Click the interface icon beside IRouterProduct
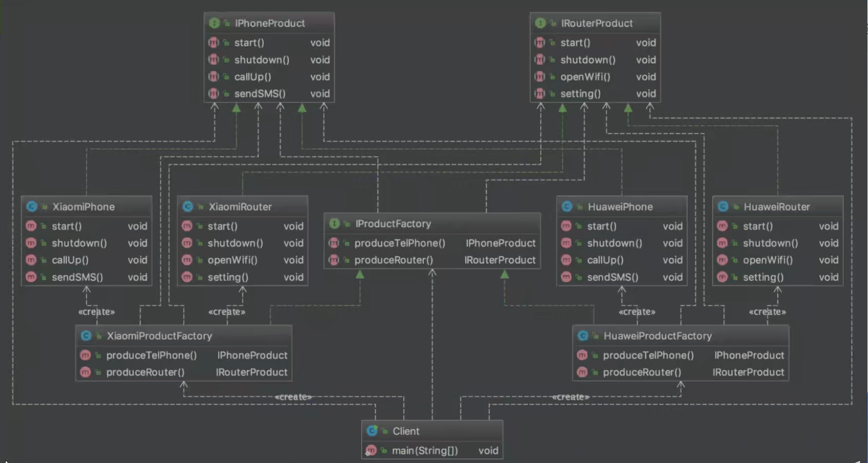The image size is (868, 463). pos(540,23)
